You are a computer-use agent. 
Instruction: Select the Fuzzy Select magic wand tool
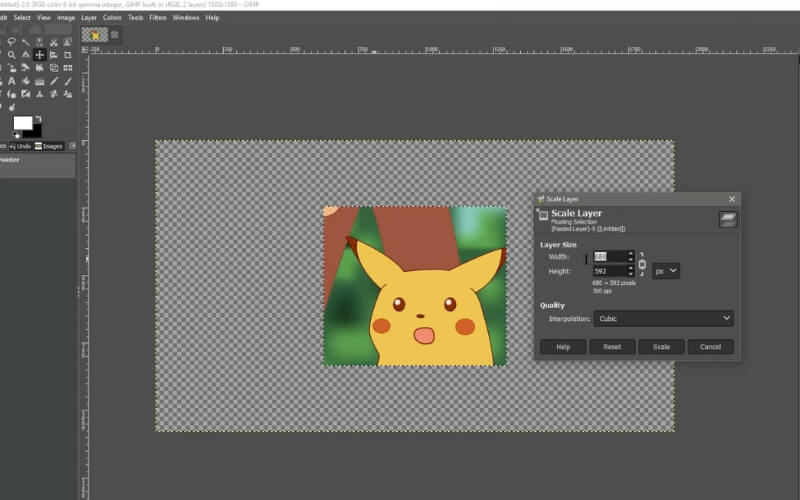coord(26,42)
